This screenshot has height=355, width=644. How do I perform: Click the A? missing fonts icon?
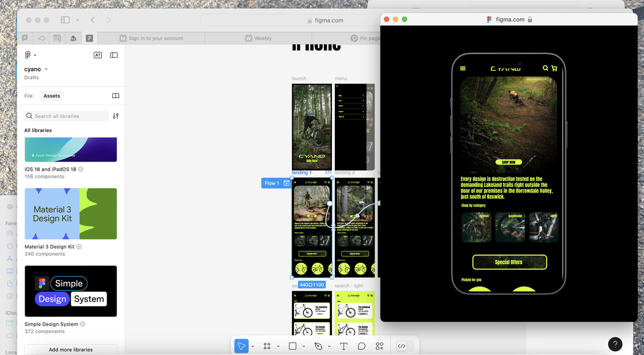(x=98, y=55)
